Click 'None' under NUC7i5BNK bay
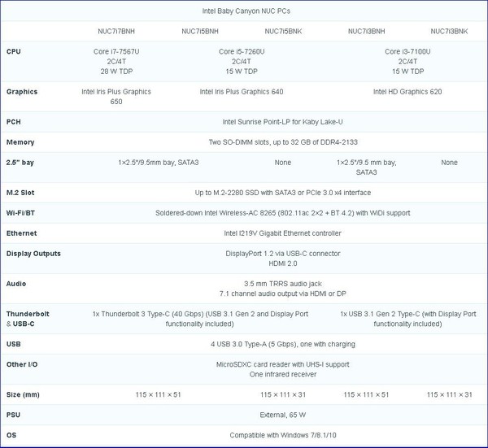488x448 pixels. click(x=283, y=163)
